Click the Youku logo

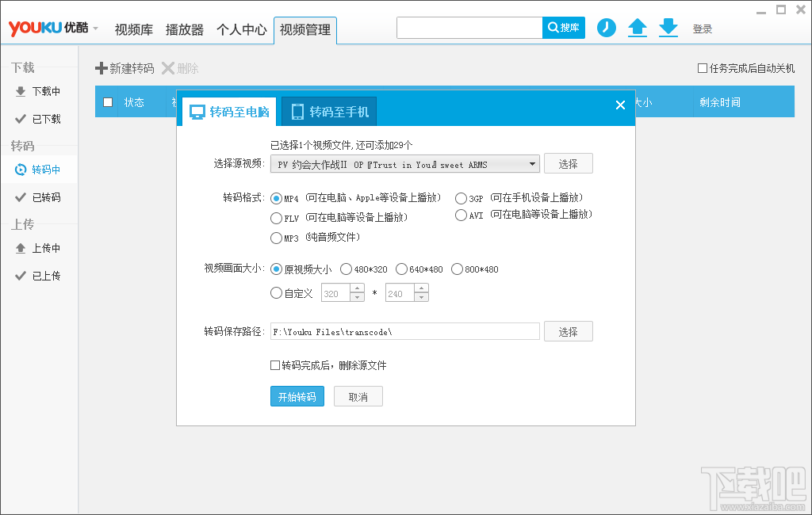[x=48, y=28]
